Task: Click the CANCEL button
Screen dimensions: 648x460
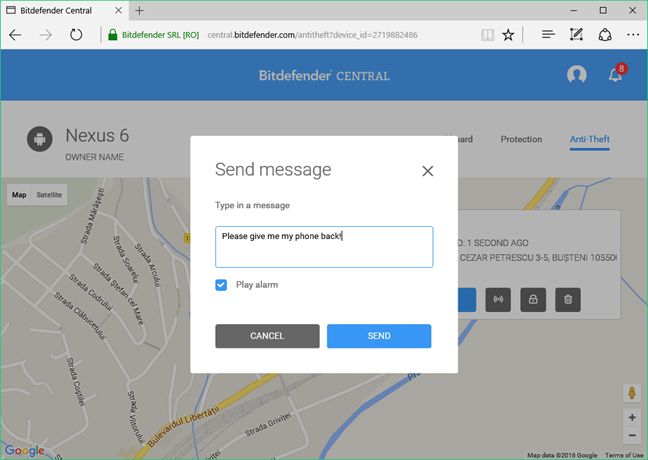Action: pos(267,336)
